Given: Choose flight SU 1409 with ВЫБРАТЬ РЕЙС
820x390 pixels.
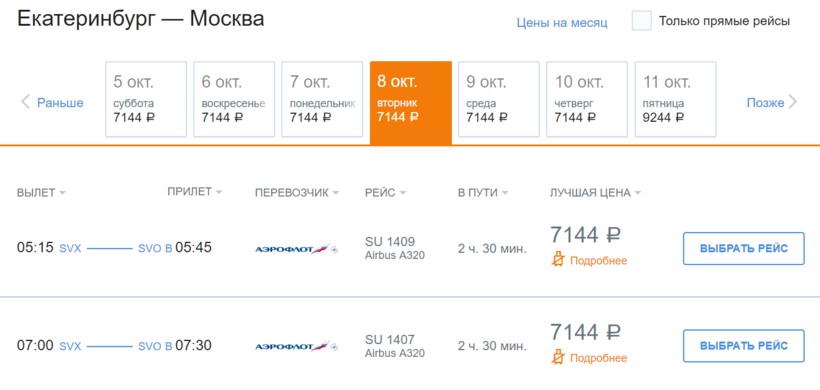Looking at the screenshot, I should point(744,248).
